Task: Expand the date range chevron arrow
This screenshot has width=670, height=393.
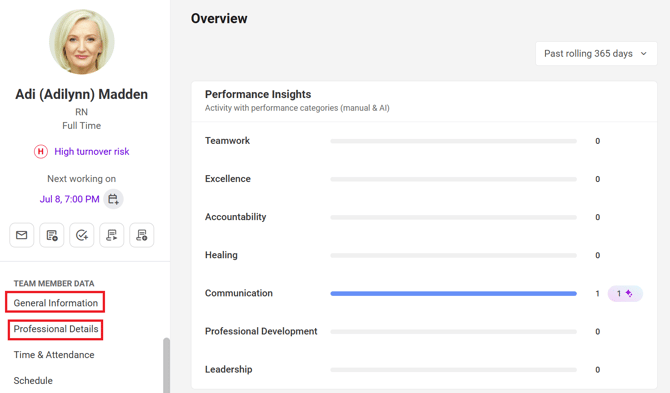Action: point(644,54)
